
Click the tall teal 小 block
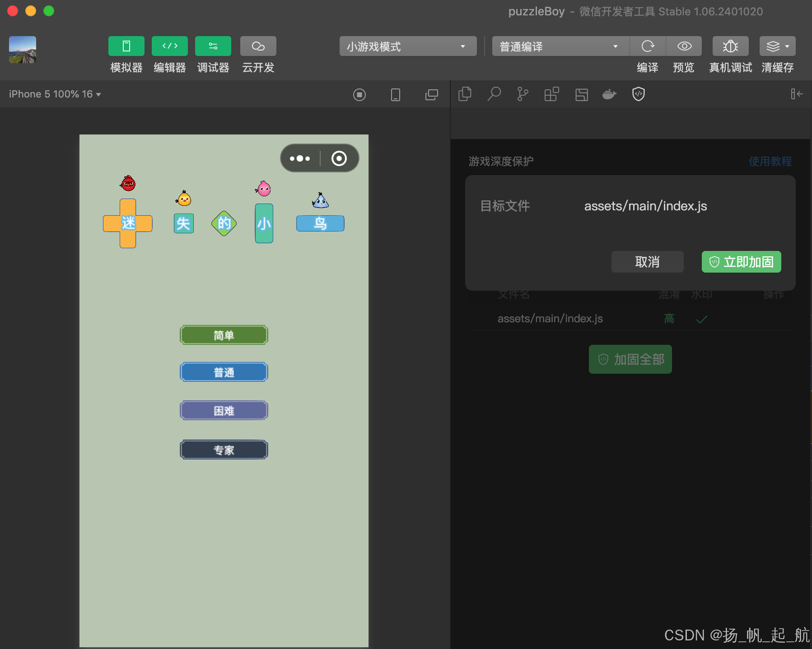[x=264, y=223]
